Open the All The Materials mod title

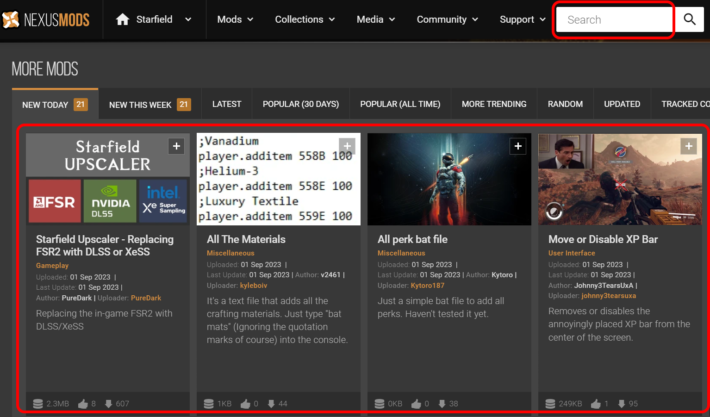(246, 239)
